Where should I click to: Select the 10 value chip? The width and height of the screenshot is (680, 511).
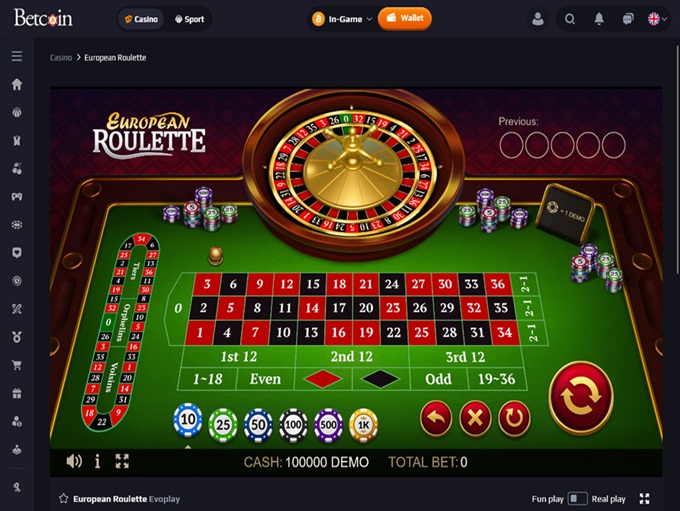click(188, 419)
